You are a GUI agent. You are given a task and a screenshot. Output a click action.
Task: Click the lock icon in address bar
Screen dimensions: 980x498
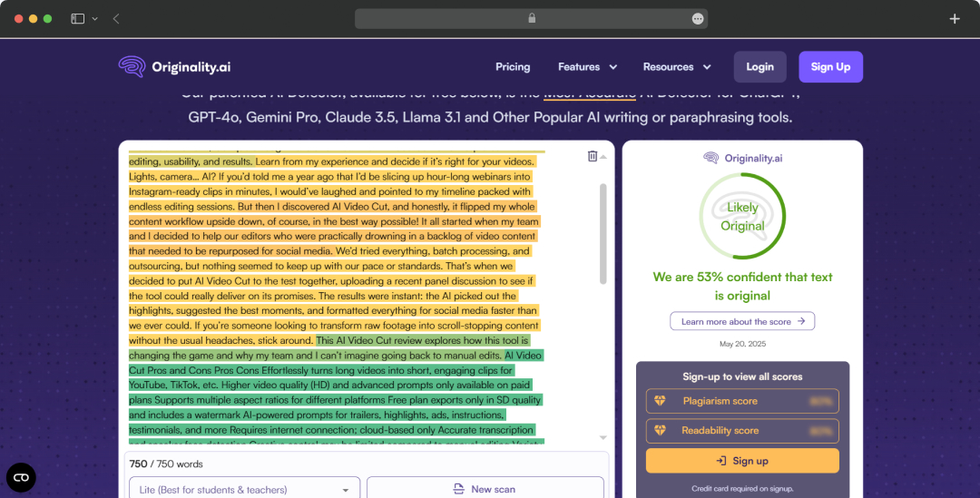pos(532,18)
